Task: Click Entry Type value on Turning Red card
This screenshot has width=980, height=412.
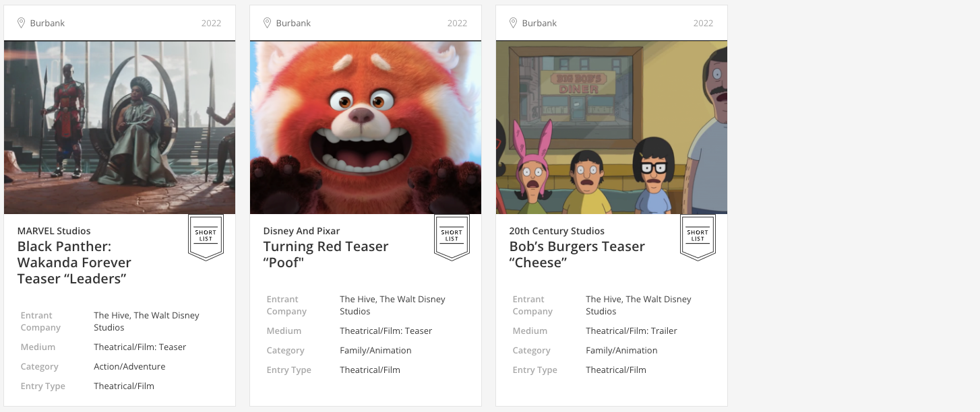Action: click(x=370, y=370)
